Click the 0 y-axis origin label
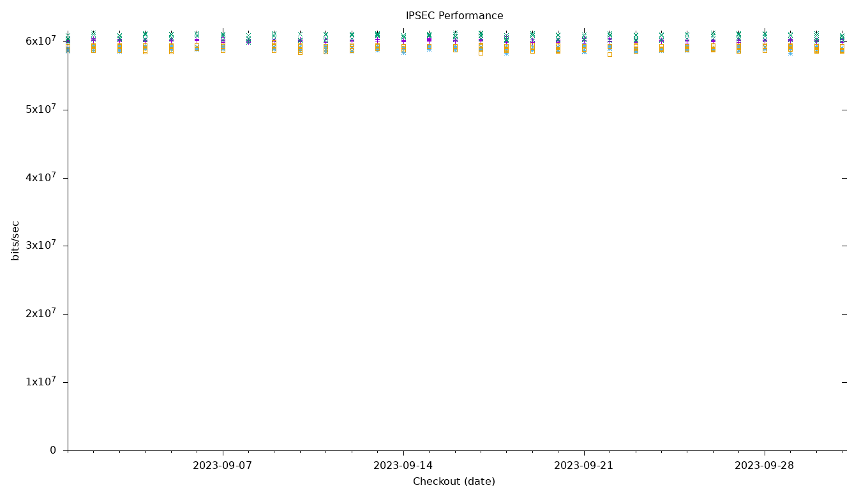Viewport: 868px width, 490px height. (53, 450)
